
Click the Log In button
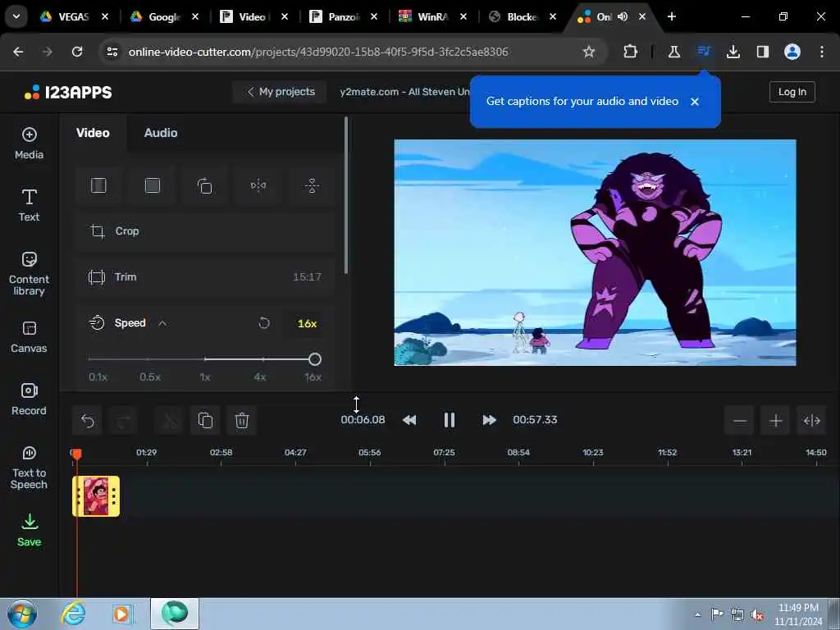(792, 92)
